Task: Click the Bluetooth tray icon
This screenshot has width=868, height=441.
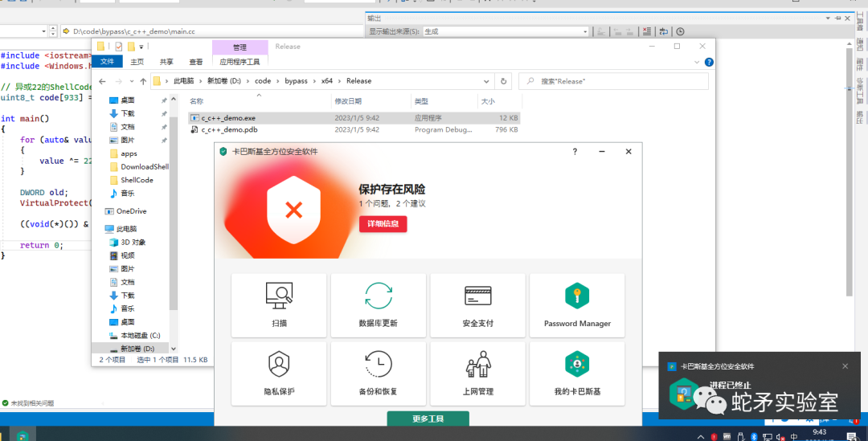Action: (755, 436)
